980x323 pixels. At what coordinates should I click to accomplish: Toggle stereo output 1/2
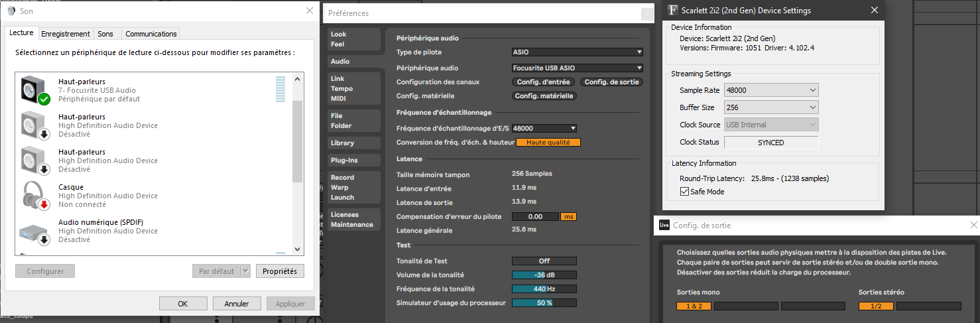[876, 306]
